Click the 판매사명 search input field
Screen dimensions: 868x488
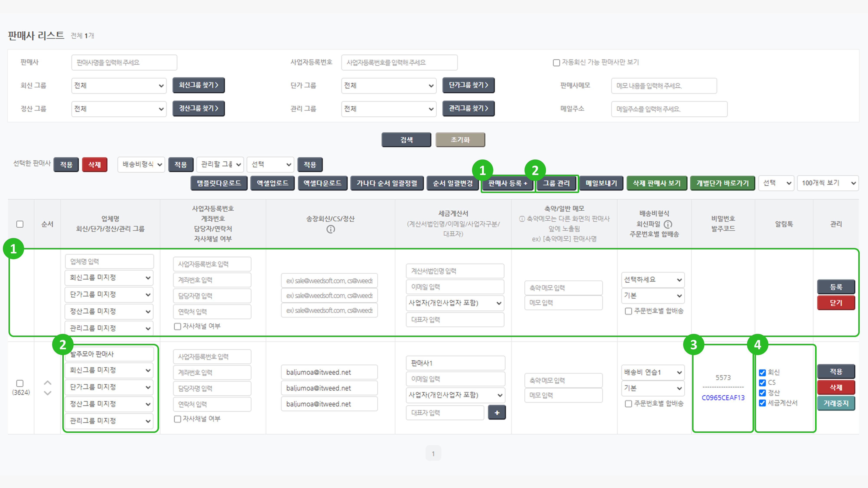tap(124, 63)
